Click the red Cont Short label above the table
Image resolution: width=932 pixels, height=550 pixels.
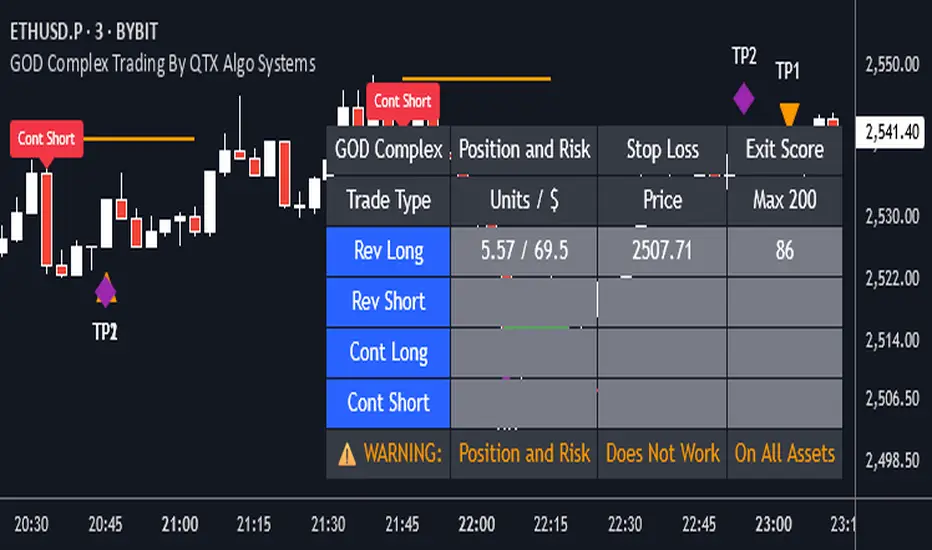point(401,101)
